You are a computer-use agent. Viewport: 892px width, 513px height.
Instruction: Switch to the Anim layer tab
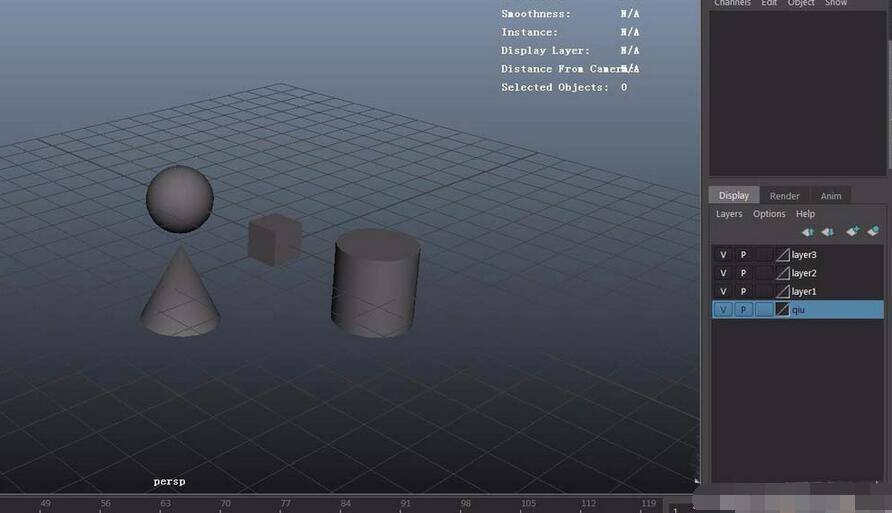click(x=831, y=196)
